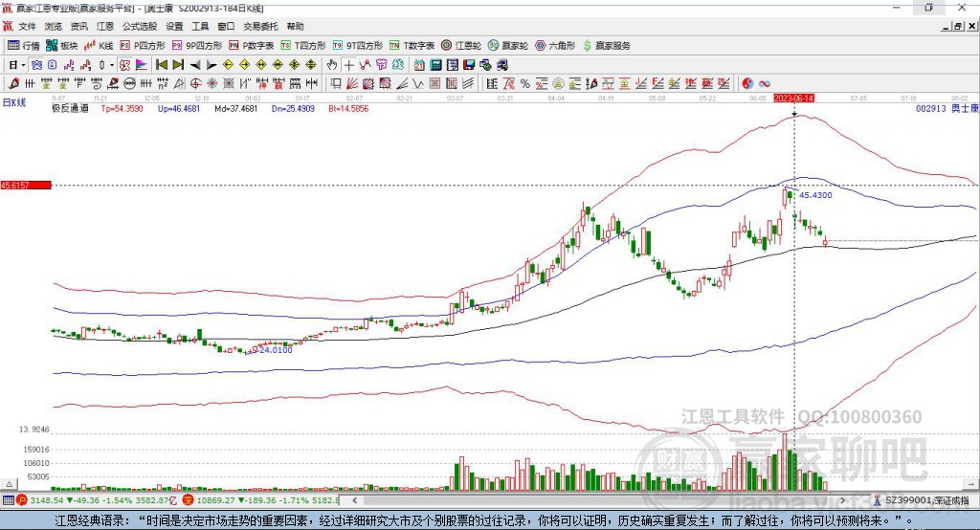Select the red pencil drawing tool

(13, 84)
